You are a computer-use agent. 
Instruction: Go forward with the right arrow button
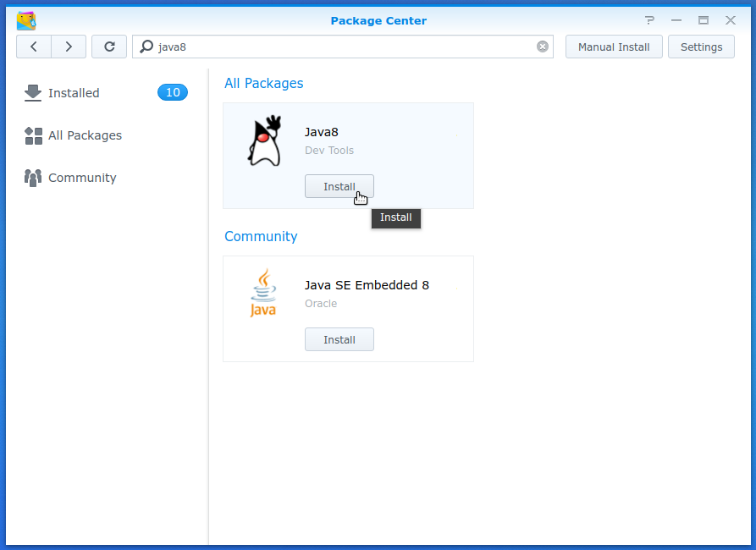tap(69, 47)
